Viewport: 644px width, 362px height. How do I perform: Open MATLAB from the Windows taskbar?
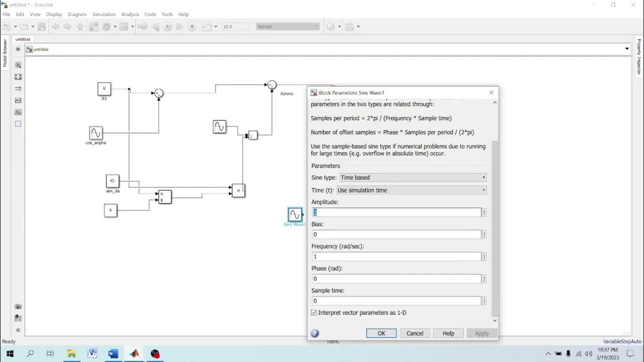(134, 353)
